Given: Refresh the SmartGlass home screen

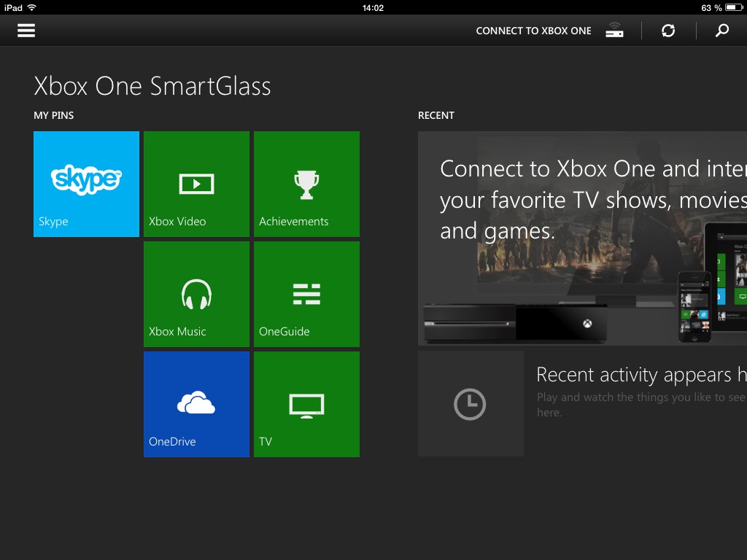Looking at the screenshot, I should [667, 31].
